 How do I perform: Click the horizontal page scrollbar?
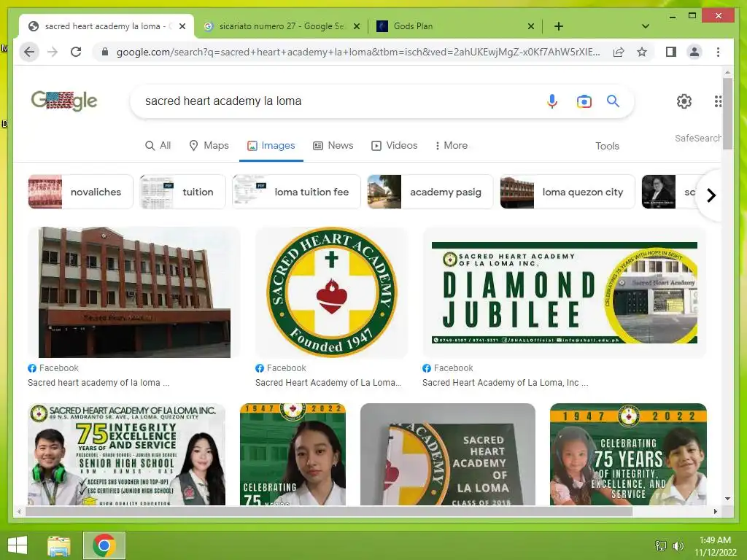[x=329, y=511]
